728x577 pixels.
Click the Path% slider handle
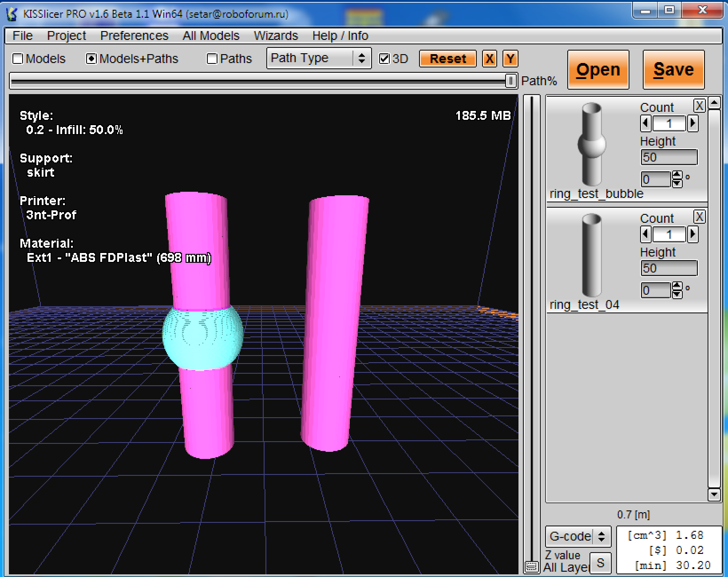click(510, 81)
